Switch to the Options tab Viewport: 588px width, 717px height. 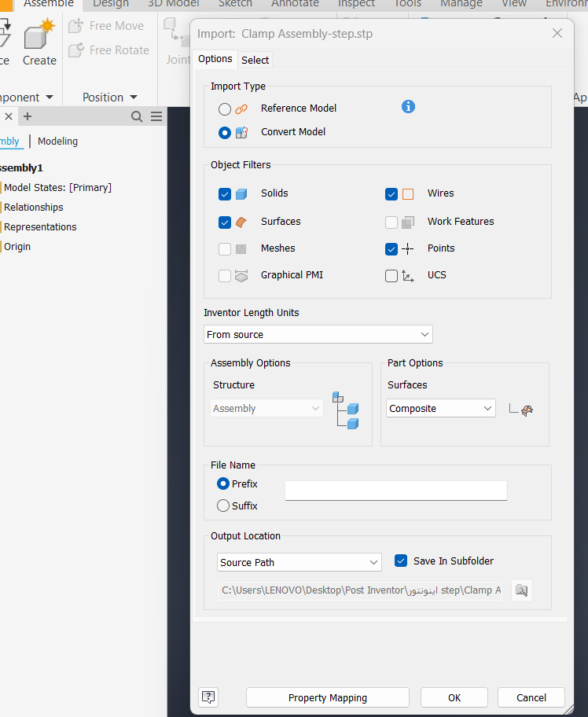point(215,59)
